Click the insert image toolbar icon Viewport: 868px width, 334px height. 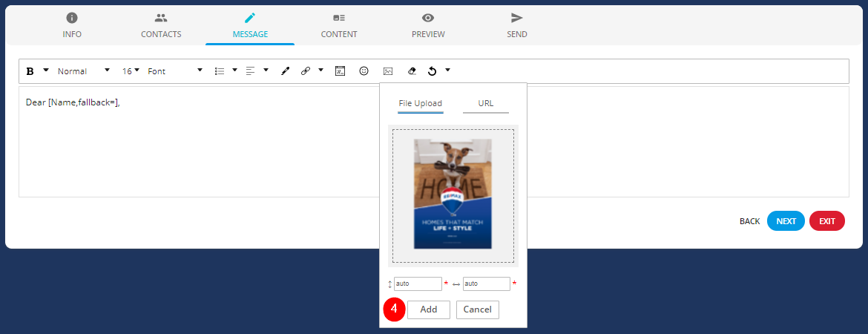pos(388,71)
